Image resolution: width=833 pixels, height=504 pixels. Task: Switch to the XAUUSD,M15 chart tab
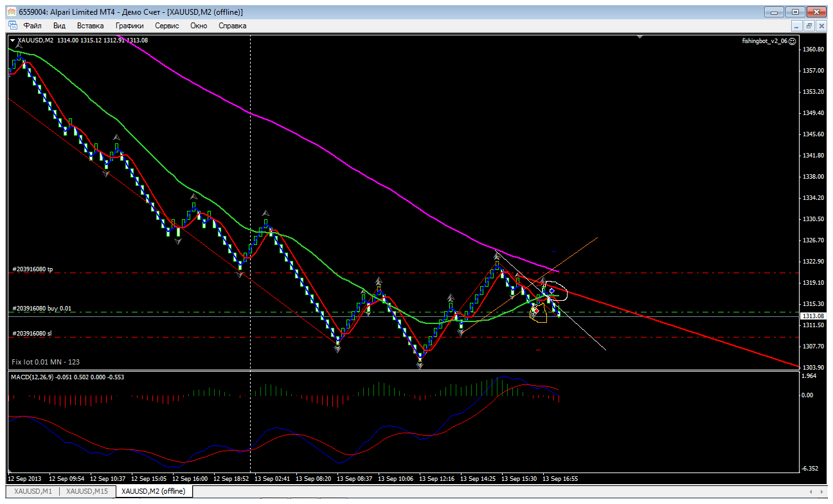87,491
